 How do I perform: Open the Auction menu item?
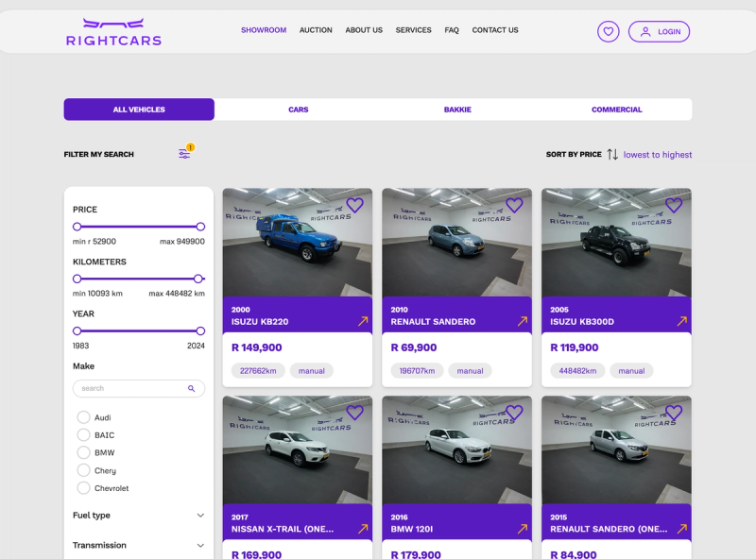316,30
